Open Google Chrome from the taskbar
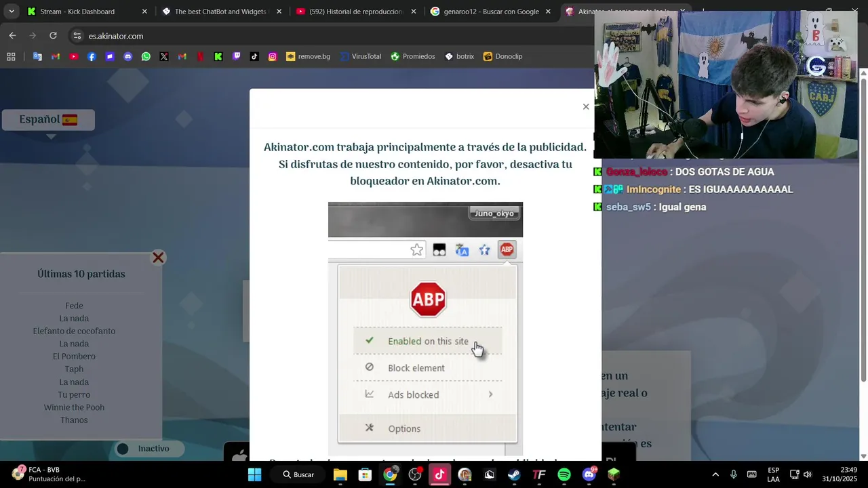 click(x=390, y=474)
